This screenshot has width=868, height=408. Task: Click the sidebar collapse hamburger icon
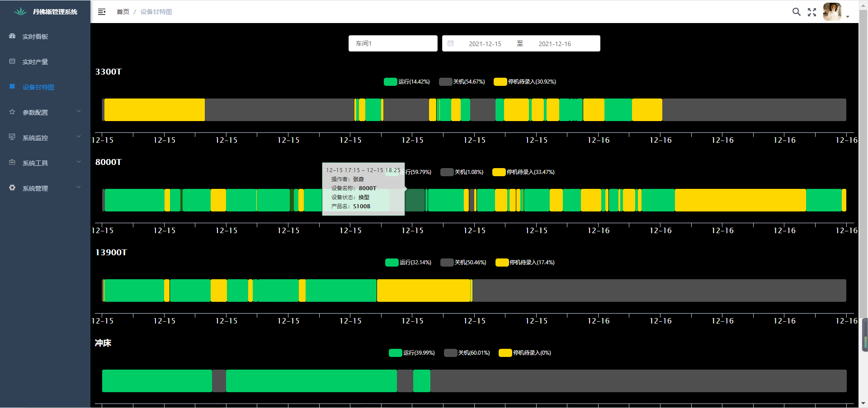[x=102, y=12]
